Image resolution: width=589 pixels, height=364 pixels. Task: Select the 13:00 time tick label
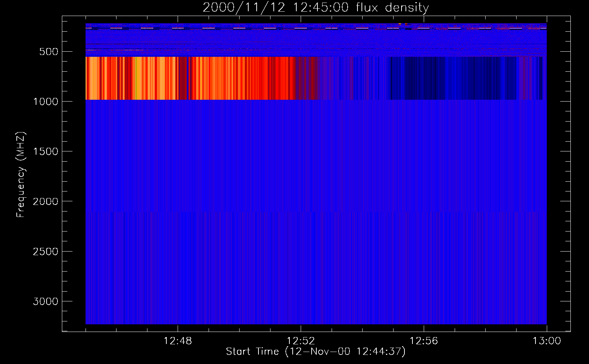click(x=547, y=341)
